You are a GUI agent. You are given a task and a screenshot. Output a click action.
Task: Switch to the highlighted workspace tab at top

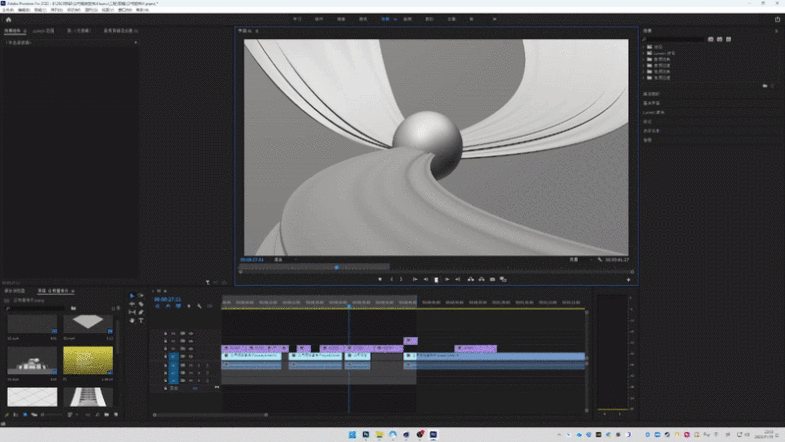(385, 19)
